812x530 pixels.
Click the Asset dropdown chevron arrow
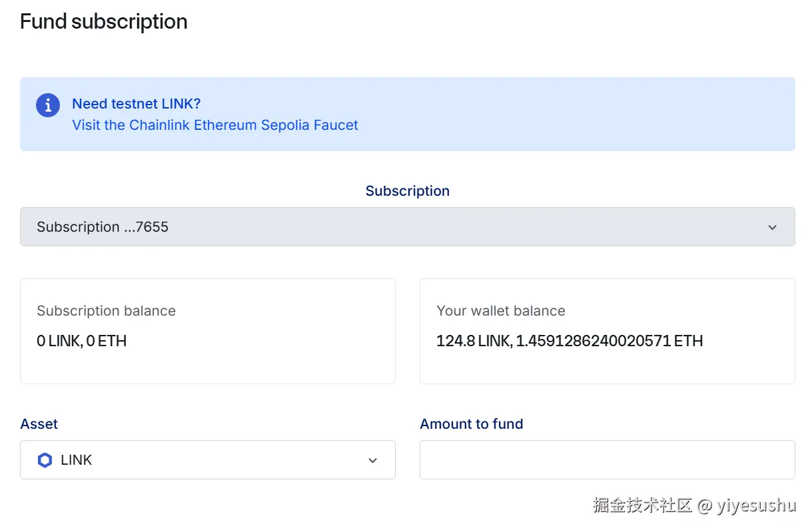click(x=373, y=460)
